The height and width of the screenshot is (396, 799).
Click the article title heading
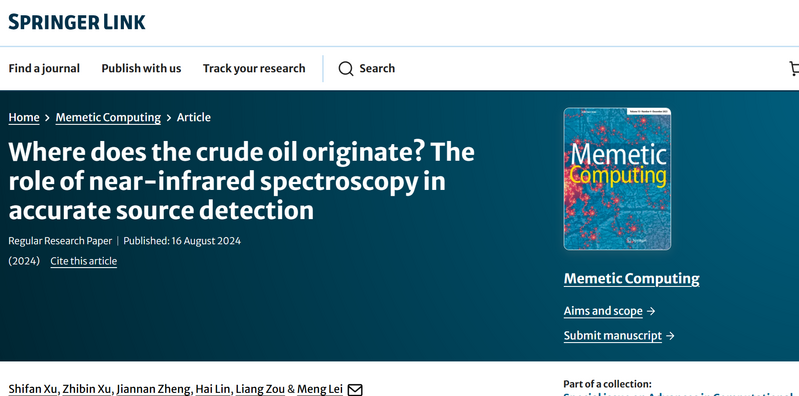(x=242, y=181)
